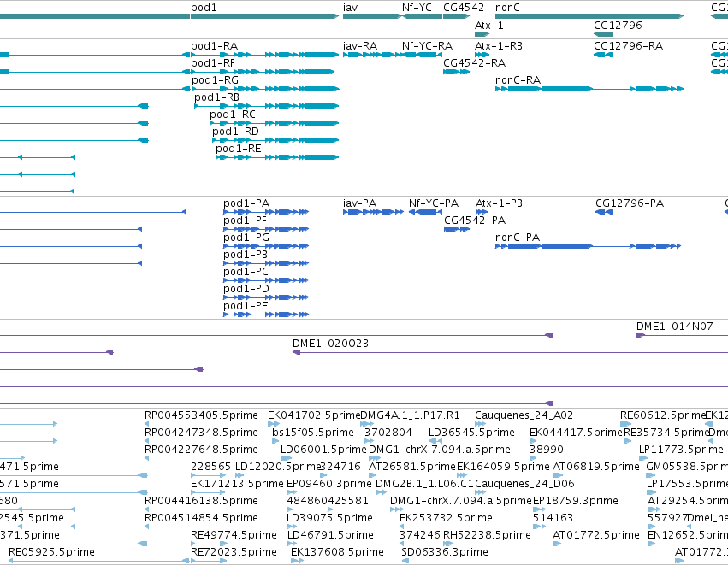Viewport: 728px width, 565px height.
Task: Click the iav-PA protein feature
Action: coord(373,212)
